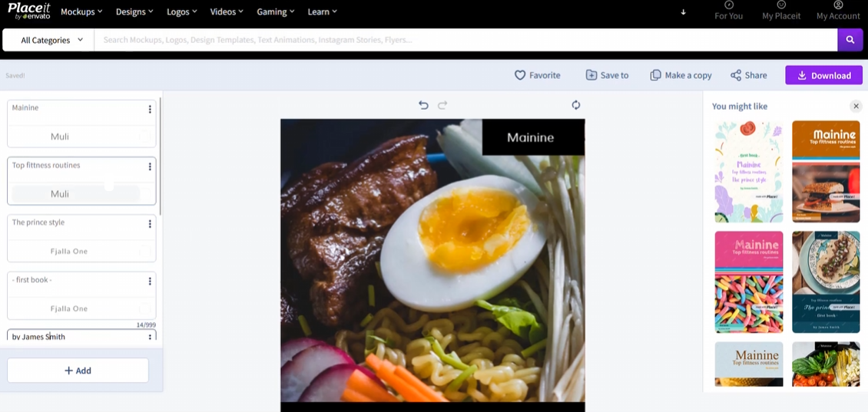Toggle the circle beside The prince style font
This screenshot has width=868, height=412.
coord(144,251)
